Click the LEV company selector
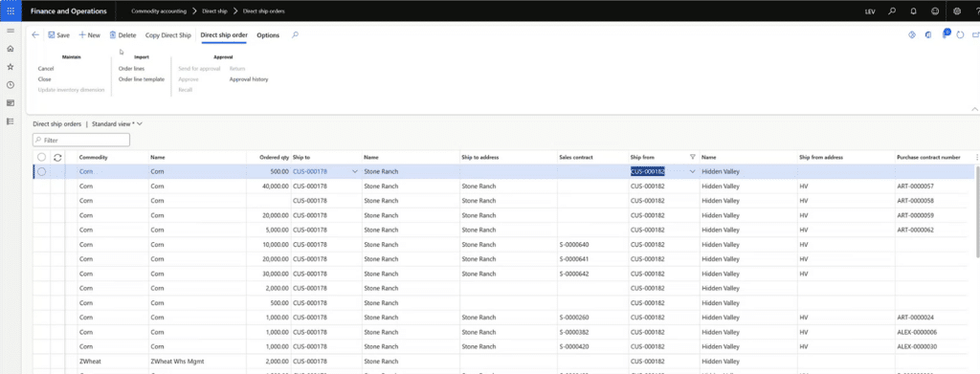The image size is (980, 374). pos(870,11)
